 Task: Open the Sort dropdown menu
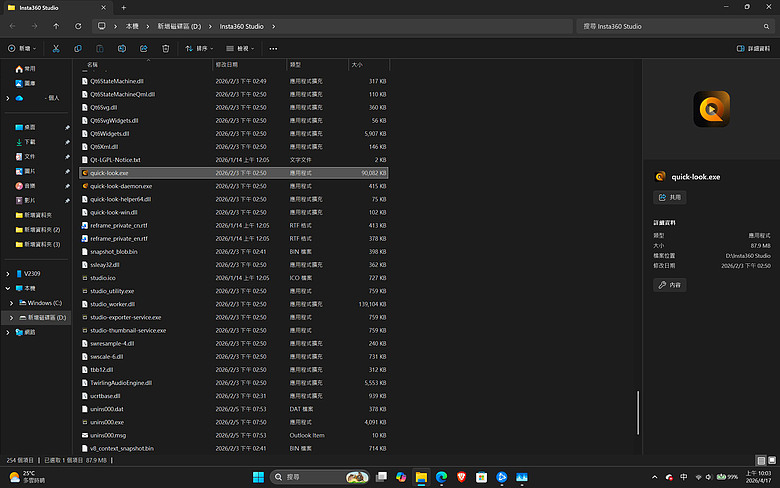tap(199, 48)
